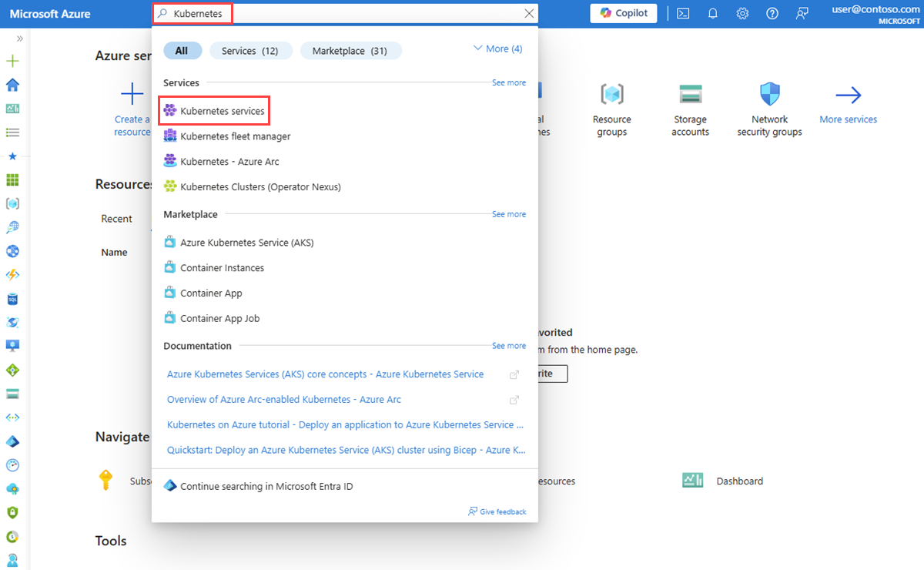Open Dashboard from the sidebar chart icon
The image size is (924, 570).
click(x=12, y=109)
